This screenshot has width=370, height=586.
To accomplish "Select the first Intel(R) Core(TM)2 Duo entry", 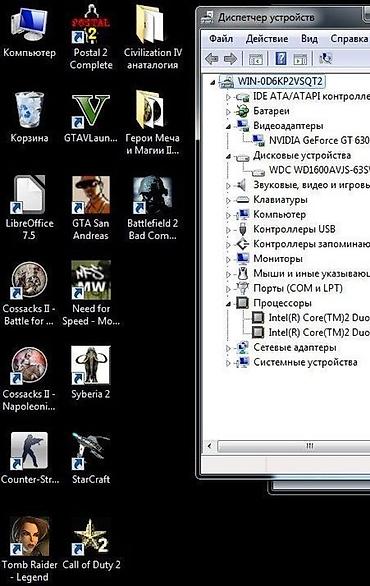I will pos(319,318).
